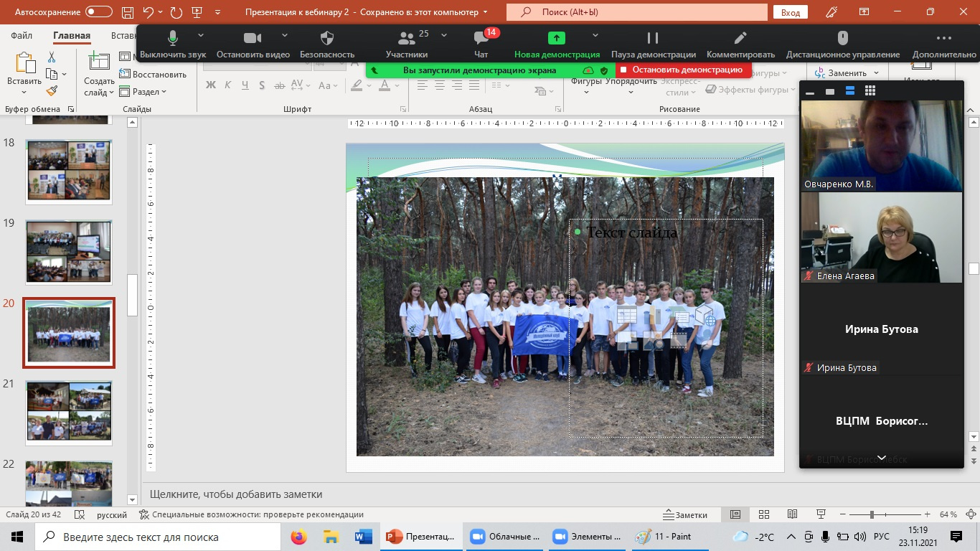The height and width of the screenshot is (551, 980).
Task: Pause the screen share demonstration
Action: point(653,39)
